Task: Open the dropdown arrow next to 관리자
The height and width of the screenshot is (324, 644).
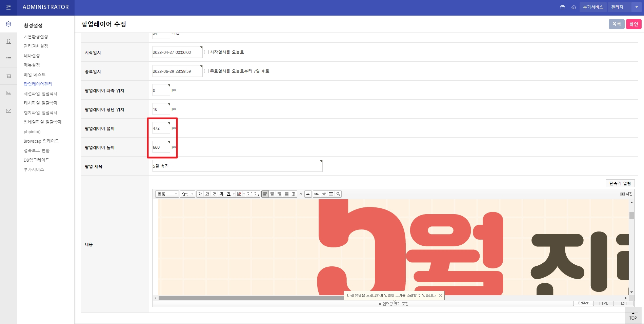Action: click(636, 7)
